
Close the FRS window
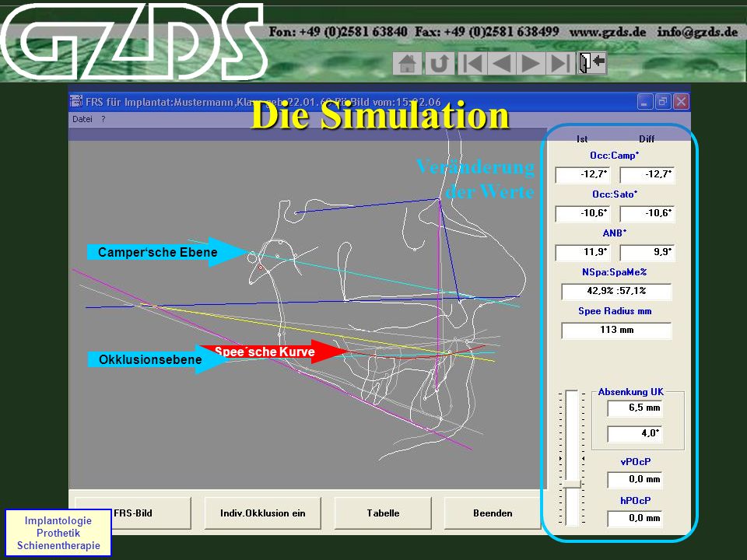click(x=682, y=101)
